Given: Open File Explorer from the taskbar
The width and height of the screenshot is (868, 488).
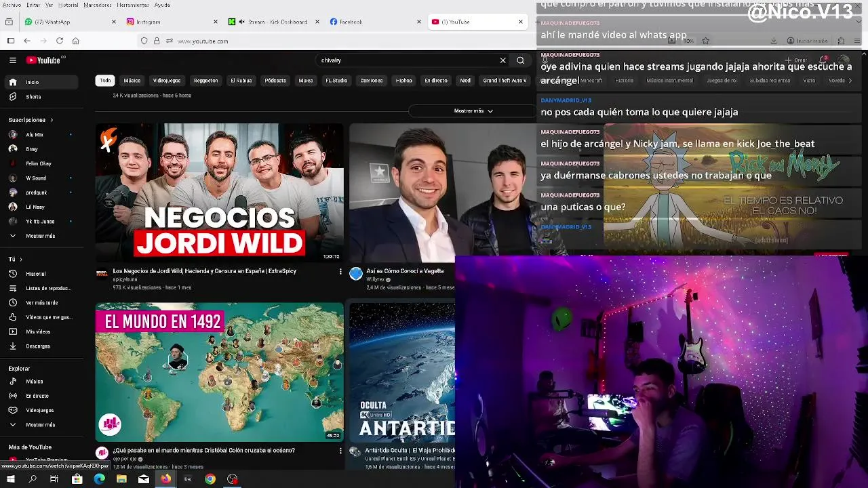Looking at the screenshot, I should pyautogui.click(x=121, y=479).
